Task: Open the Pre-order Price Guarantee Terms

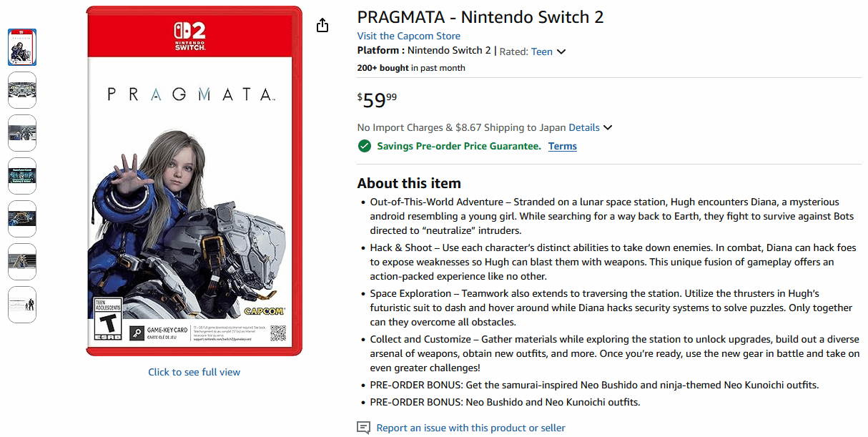Action: pos(562,146)
